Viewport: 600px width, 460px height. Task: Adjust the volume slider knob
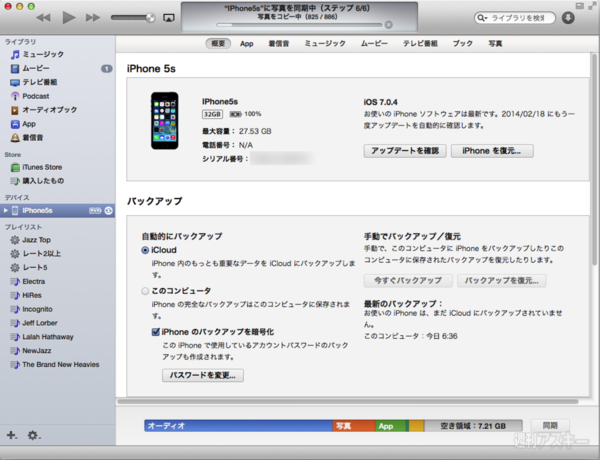pyautogui.click(x=150, y=18)
